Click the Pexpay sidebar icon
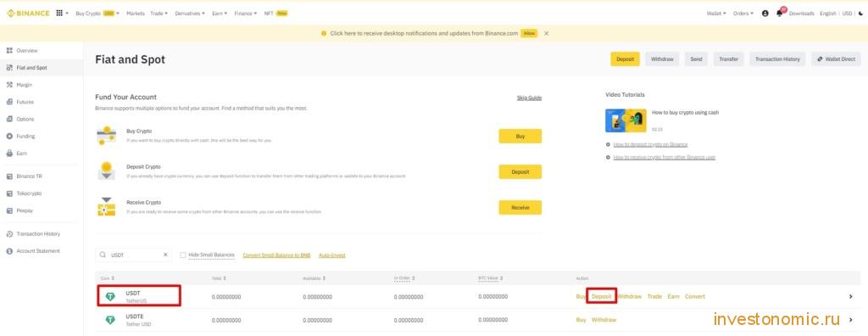Image resolution: width=868 pixels, height=336 pixels. pos(9,210)
